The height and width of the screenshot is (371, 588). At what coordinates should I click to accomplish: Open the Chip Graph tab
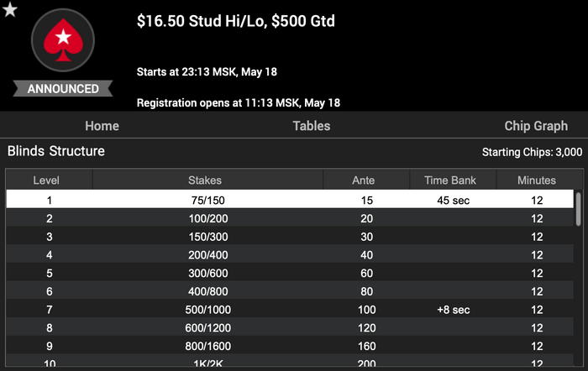[536, 126]
